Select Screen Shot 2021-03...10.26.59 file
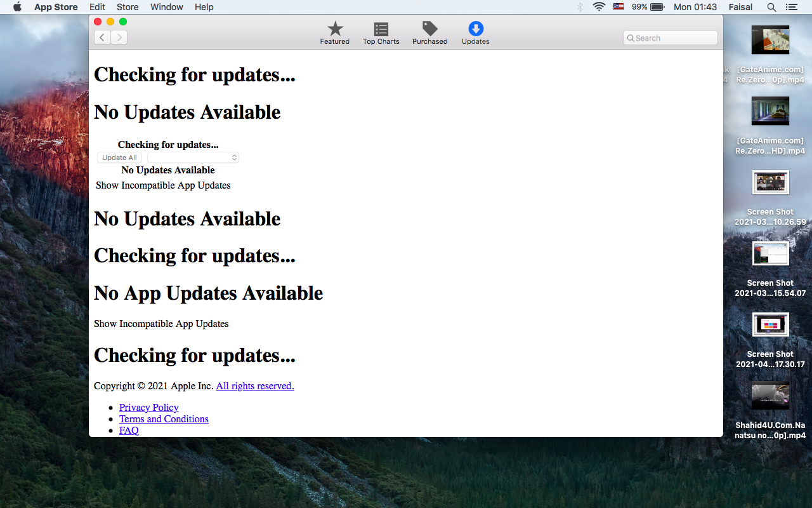This screenshot has height=508, width=812. (x=770, y=197)
